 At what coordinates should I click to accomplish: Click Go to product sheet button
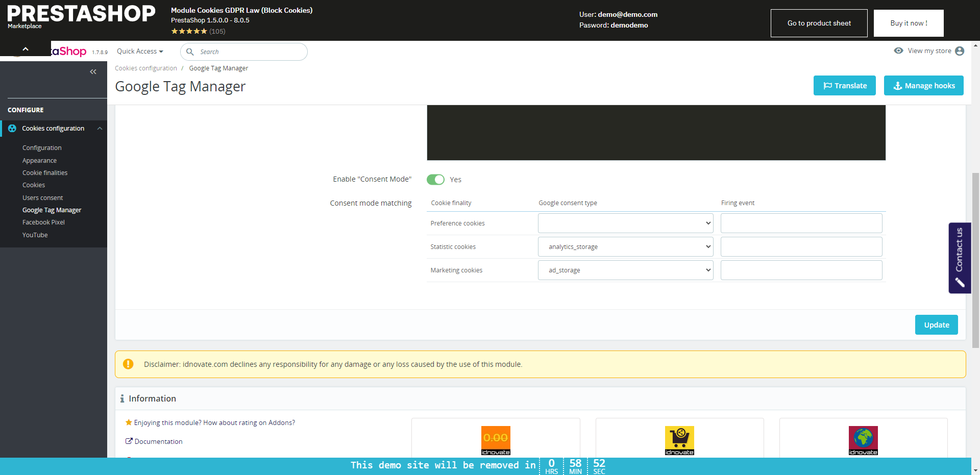pyautogui.click(x=819, y=23)
